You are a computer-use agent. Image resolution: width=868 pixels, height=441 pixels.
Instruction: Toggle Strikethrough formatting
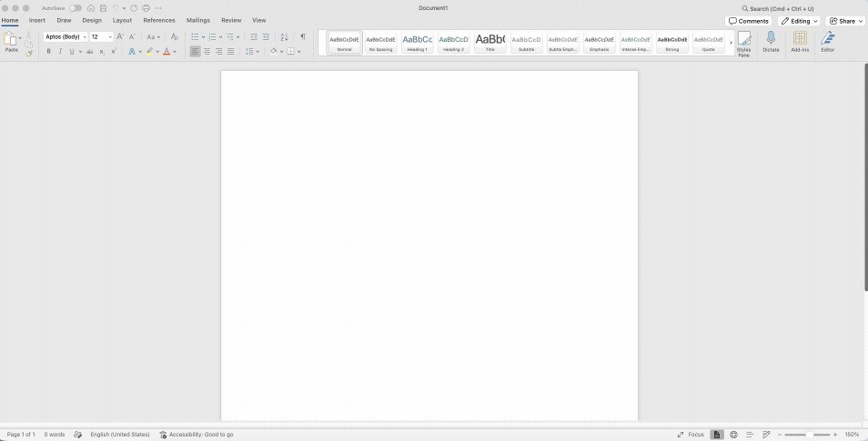tap(90, 52)
